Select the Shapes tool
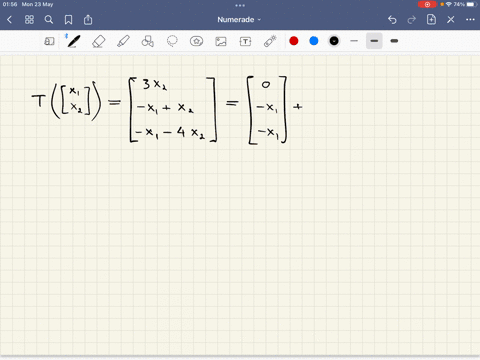Viewport: 480px width, 360px height. pyautogui.click(x=148, y=41)
